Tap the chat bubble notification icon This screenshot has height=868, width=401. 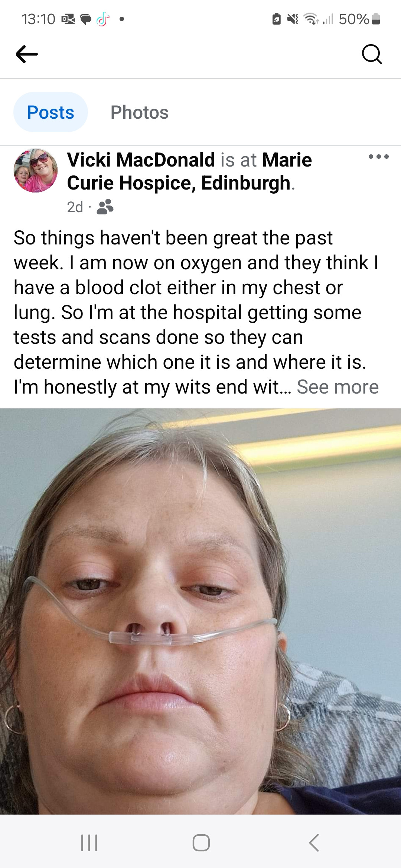tap(85, 19)
